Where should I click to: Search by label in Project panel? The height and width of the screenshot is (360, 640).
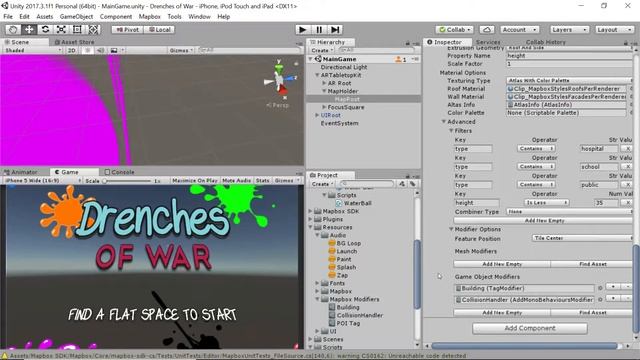[x=413, y=184]
